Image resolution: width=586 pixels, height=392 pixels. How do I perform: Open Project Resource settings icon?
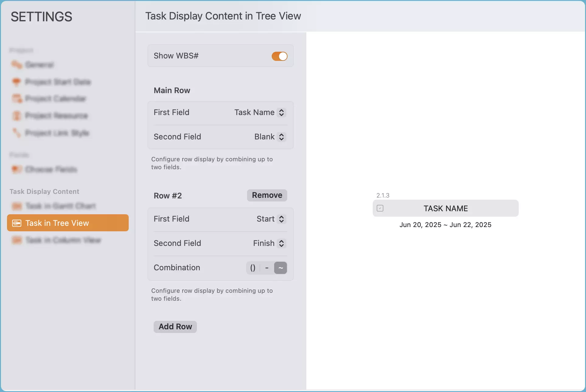tap(17, 116)
